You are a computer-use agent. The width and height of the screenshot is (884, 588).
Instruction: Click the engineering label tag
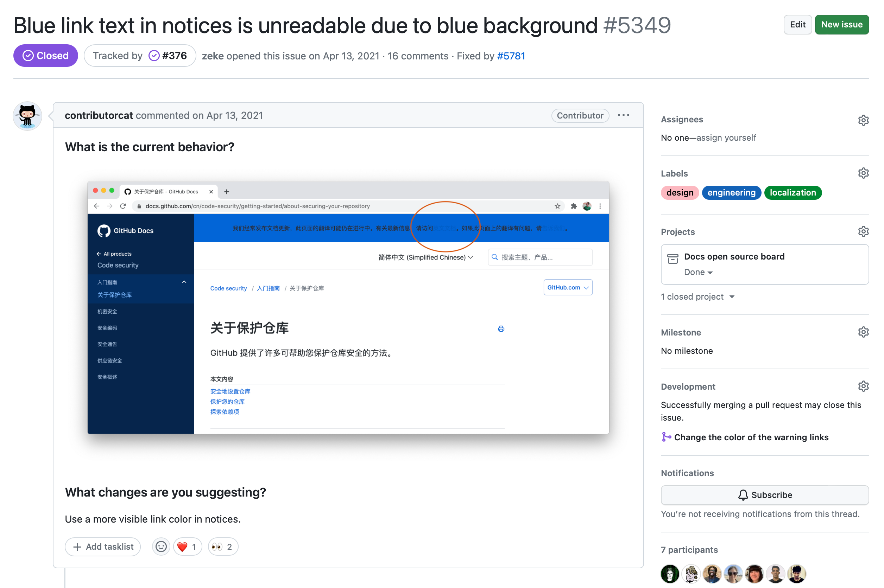pos(731,192)
